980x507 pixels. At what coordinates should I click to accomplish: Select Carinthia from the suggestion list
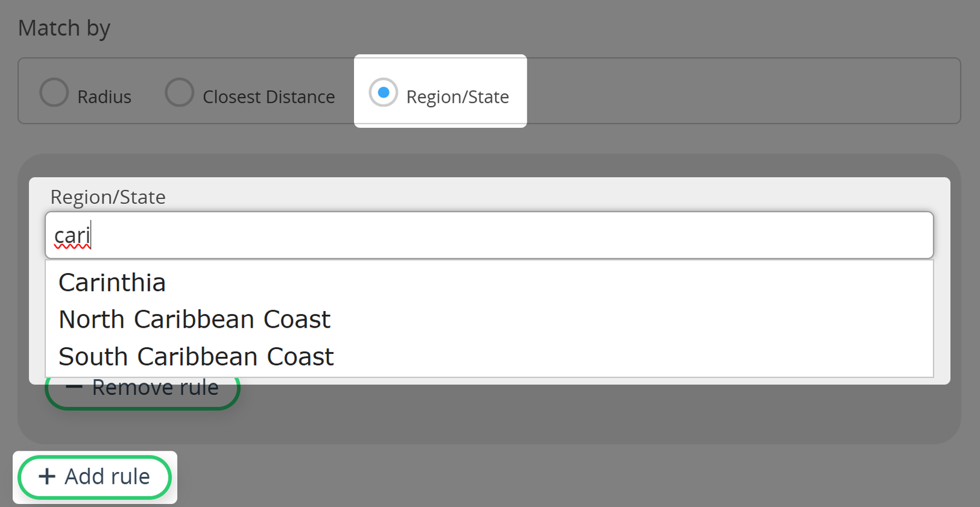click(x=111, y=282)
